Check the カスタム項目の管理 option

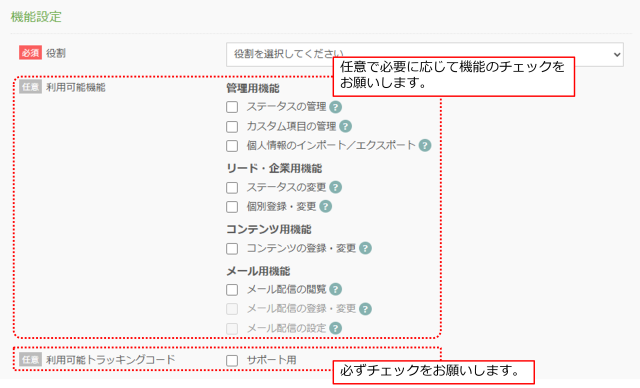(232, 126)
